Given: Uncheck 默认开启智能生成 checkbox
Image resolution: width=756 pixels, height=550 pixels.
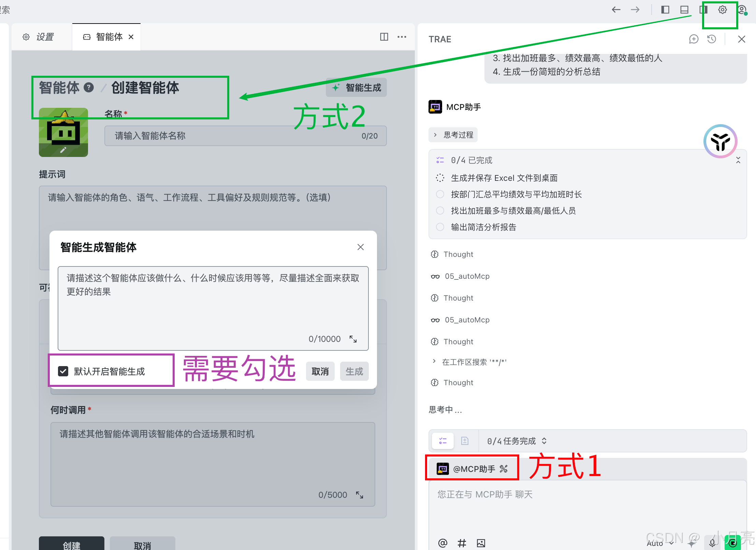Looking at the screenshot, I should tap(63, 371).
